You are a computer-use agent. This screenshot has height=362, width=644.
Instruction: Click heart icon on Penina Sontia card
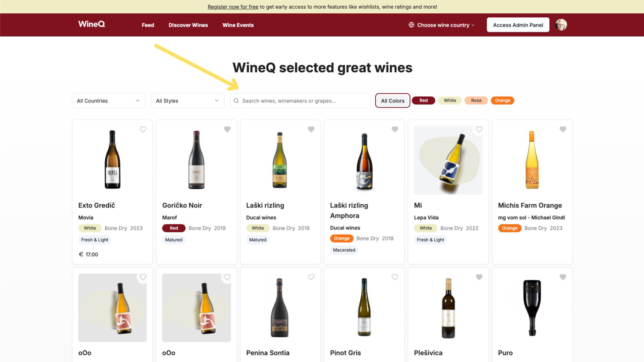coord(311,277)
